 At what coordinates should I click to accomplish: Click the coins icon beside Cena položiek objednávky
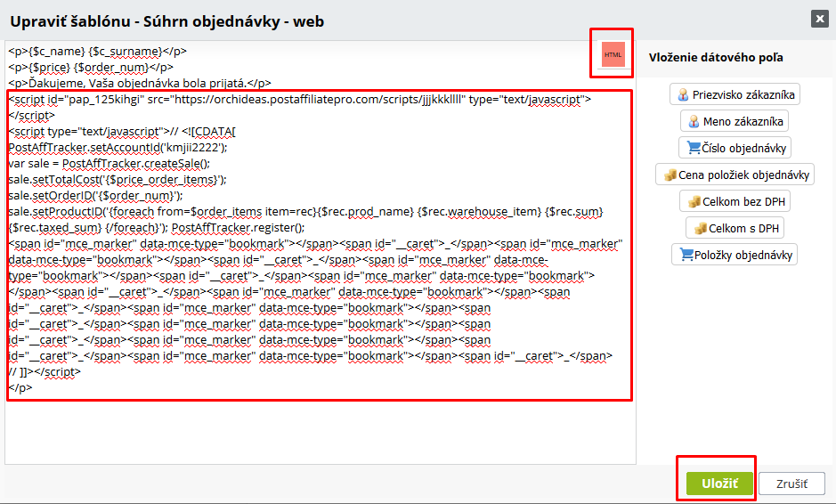click(670, 175)
